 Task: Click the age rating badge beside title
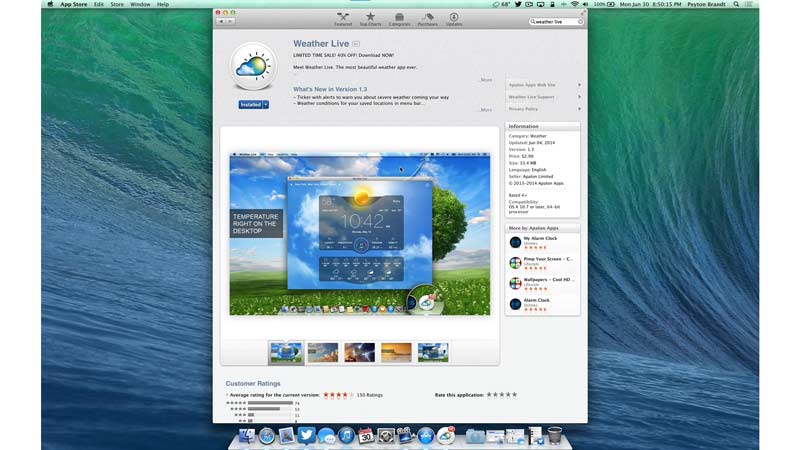click(356, 44)
